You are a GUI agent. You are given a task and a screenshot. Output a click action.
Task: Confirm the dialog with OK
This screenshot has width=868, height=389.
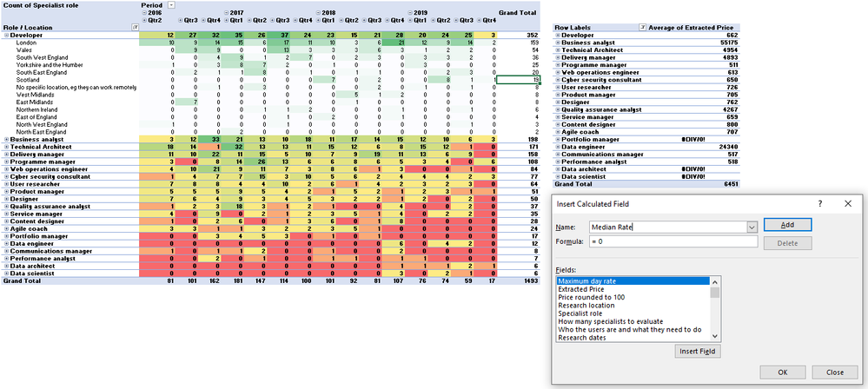point(783,373)
